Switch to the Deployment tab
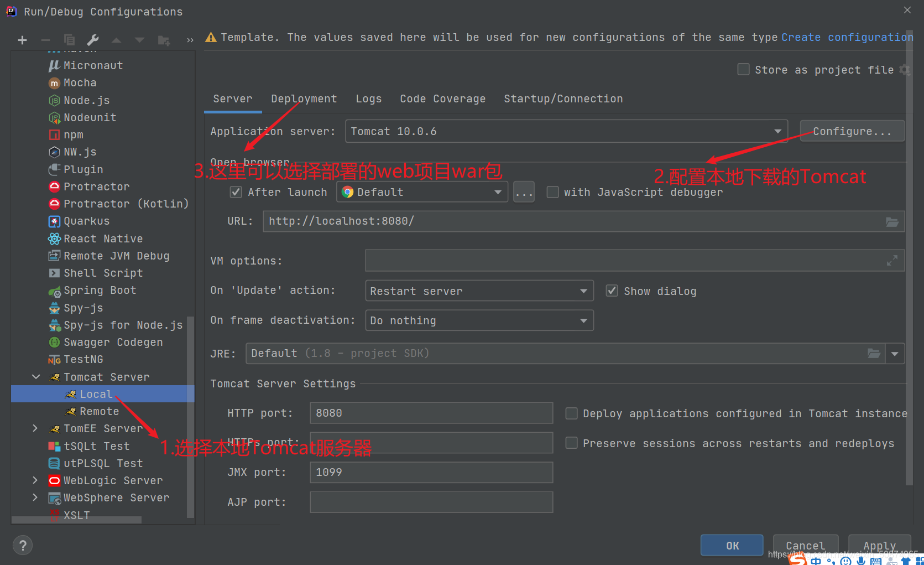 point(304,99)
